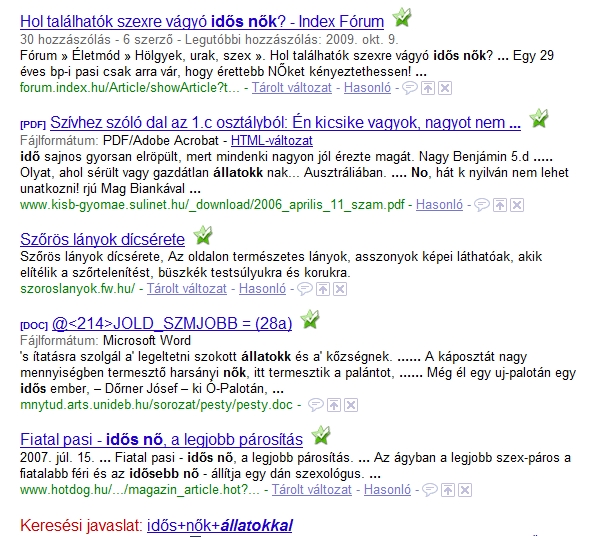Click Hasonló for the forum.index.hu result
The image size is (600, 537).
pos(367,88)
